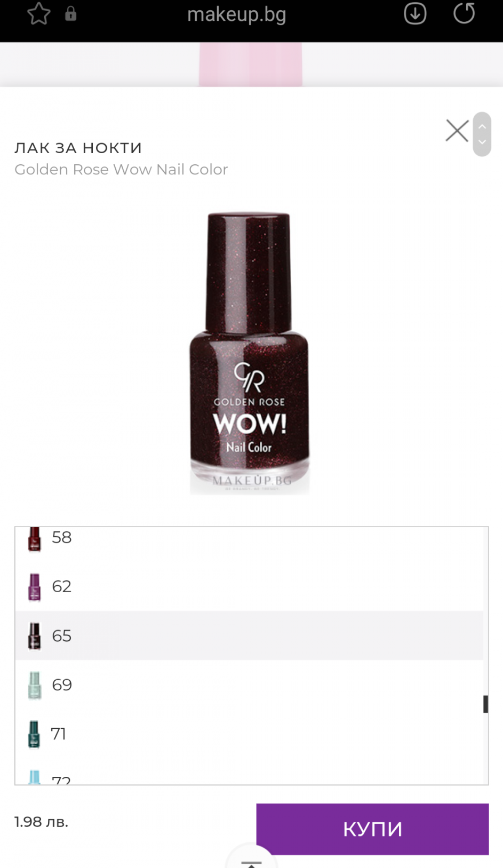This screenshot has height=868, width=503.
Task: Pick the mint shade 69
Action: point(249,684)
